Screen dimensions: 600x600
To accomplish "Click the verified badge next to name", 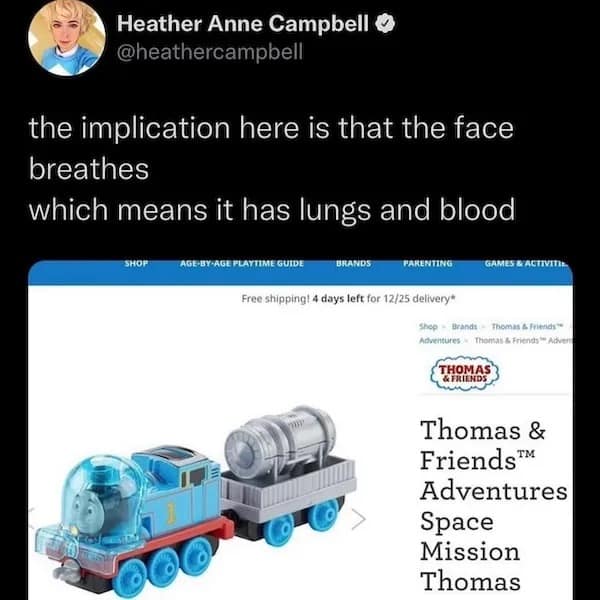I will click(384, 24).
